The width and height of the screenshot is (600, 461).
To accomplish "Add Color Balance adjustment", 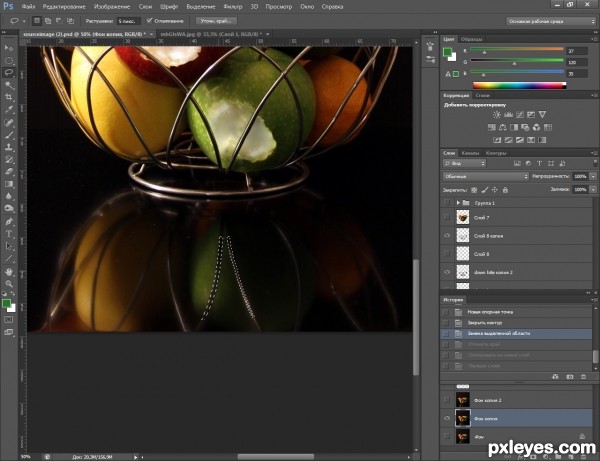I will (x=503, y=127).
